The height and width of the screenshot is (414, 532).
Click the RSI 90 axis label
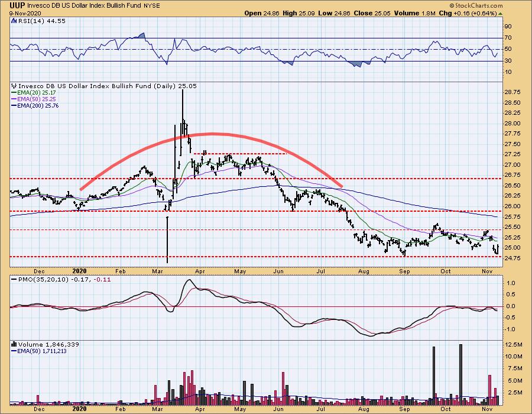click(508, 27)
